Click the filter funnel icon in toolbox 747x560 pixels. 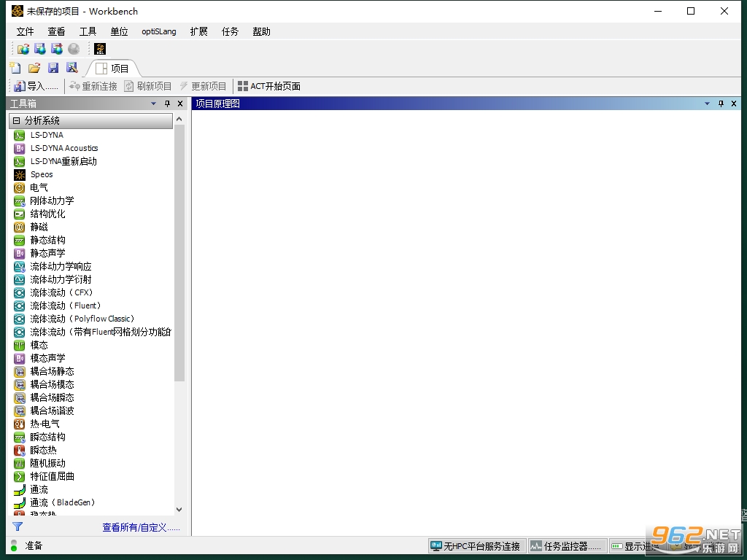[x=18, y=526]
